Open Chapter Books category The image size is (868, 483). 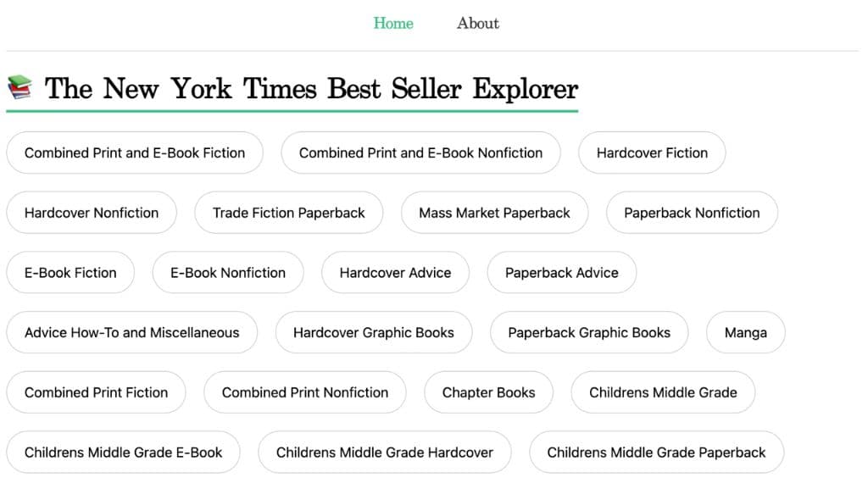[x=489, y=392]
